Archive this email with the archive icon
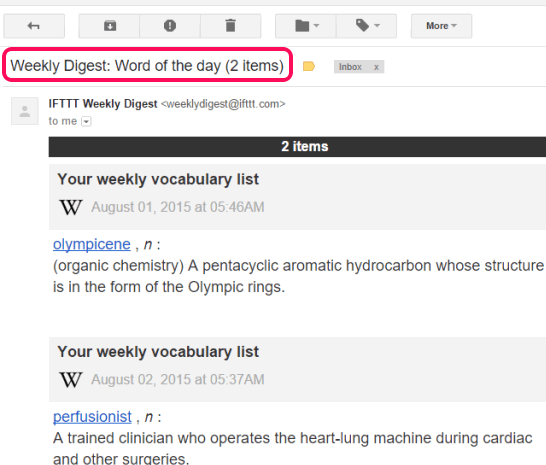Image resolution: width=546 pixels, height=465 pixels. tap(109, 26)
